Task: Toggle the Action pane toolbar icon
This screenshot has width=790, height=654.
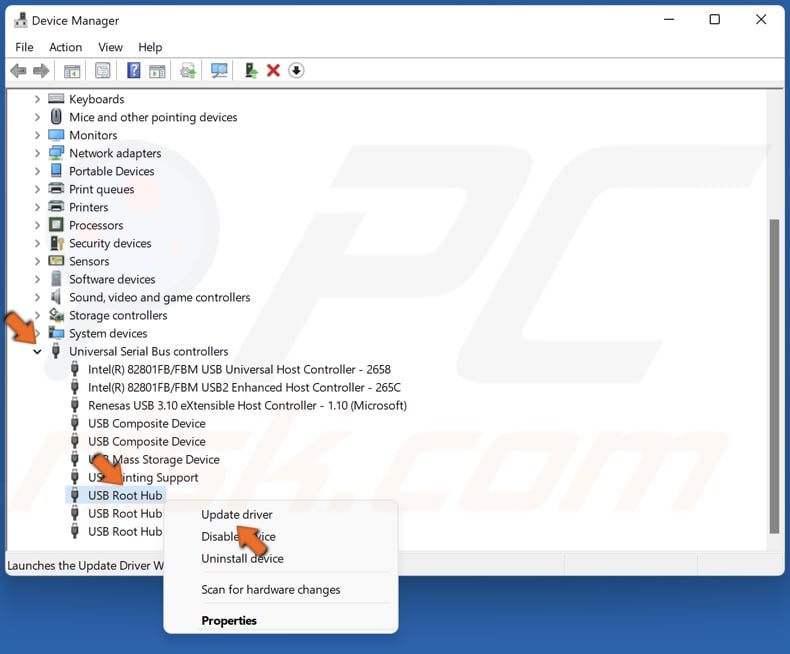Action: (x=157, y=71)
